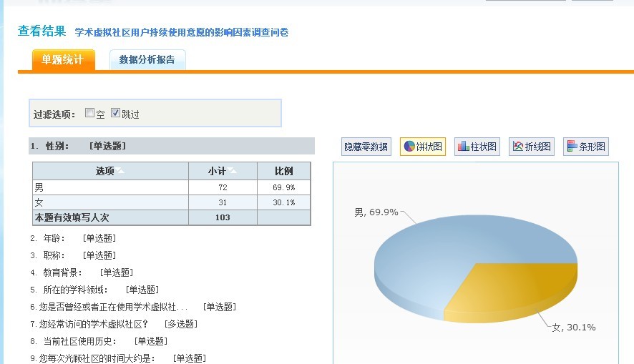The image size is (634, 364).
Task: Switch to 条形图 horizontal bar view
Action: pyautogui.click(x=586, y=147)
